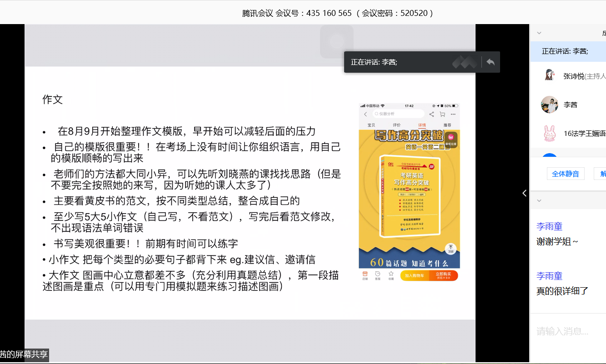
Task: Click the bunny avatar of 16法学王婳语
Action: coord(550,133)
